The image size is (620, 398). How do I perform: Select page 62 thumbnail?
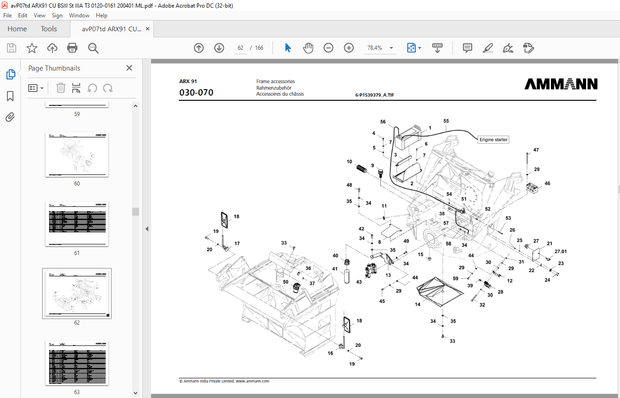tap(77, 293)
